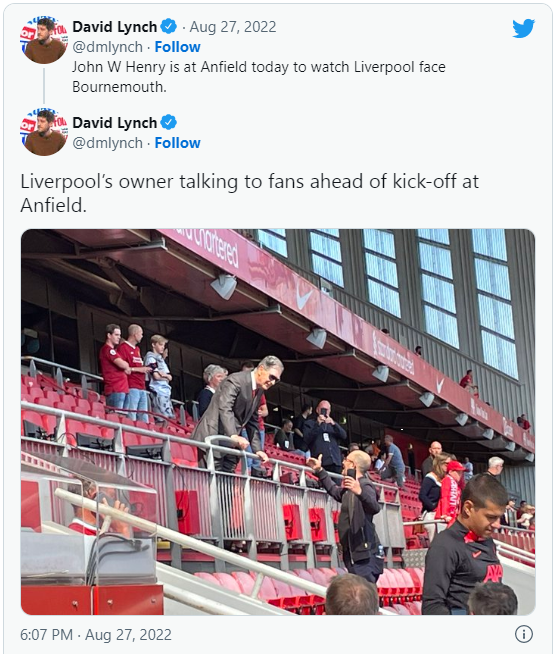Open the first David Lynch name link
This screenshot has height=654, width=556.
click(115, 27)
